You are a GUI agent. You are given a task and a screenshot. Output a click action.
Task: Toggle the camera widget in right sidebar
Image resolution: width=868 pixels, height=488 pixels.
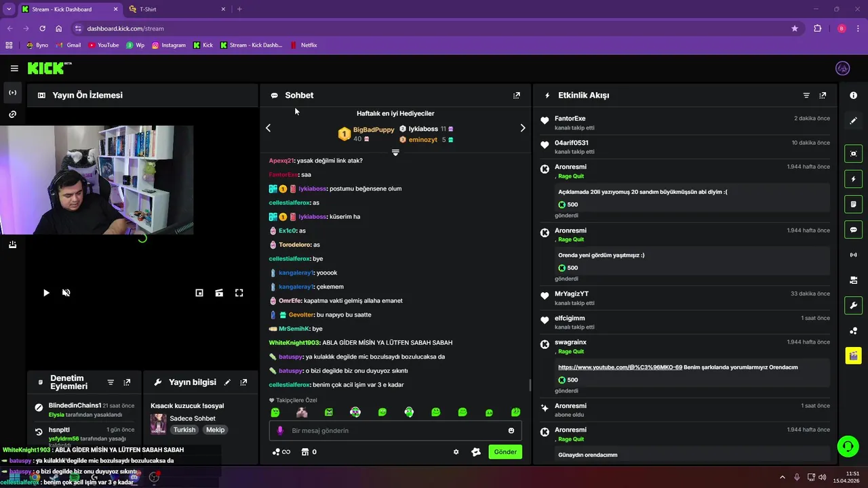point(853,280)
